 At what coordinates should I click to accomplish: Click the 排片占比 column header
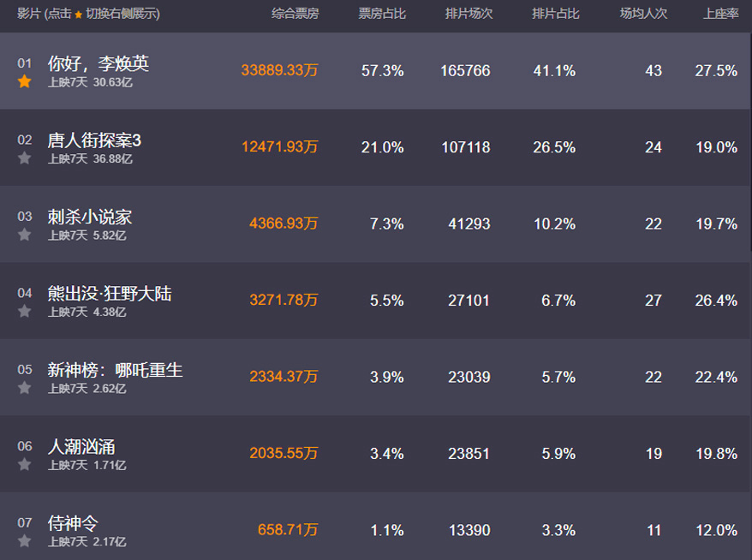[x=555, y=15]
